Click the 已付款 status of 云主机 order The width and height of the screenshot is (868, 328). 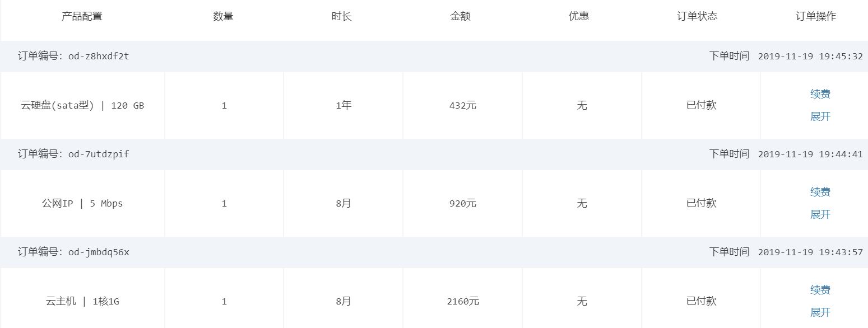[x=701, y=301]
